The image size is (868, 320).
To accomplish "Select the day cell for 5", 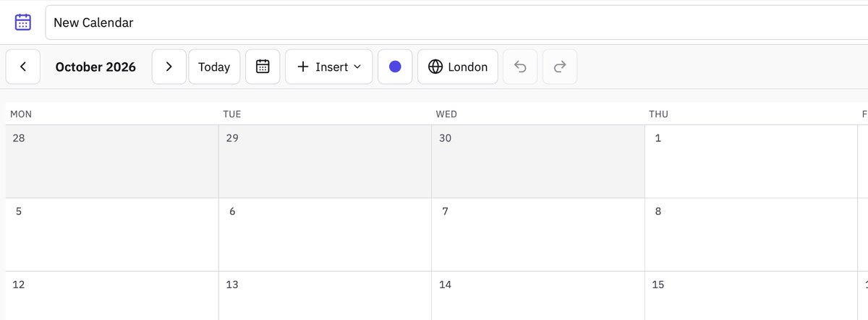I will [x=112, y=235].
